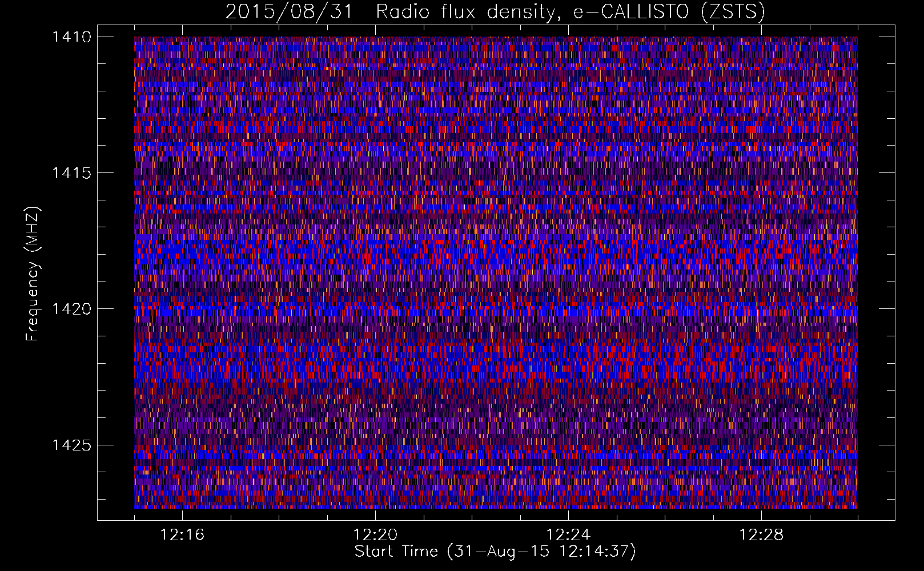Select the 1425 frequency axis label

pyautogui.click(x=71, y=445)
